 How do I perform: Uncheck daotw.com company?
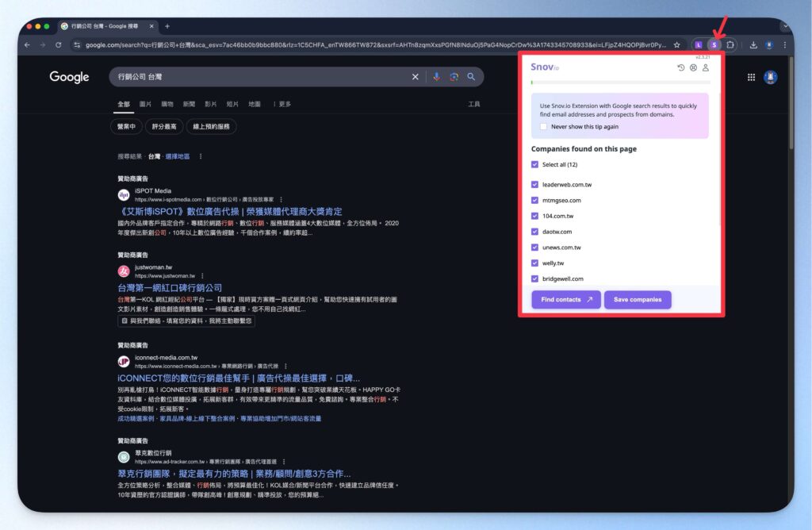(535, 232)
